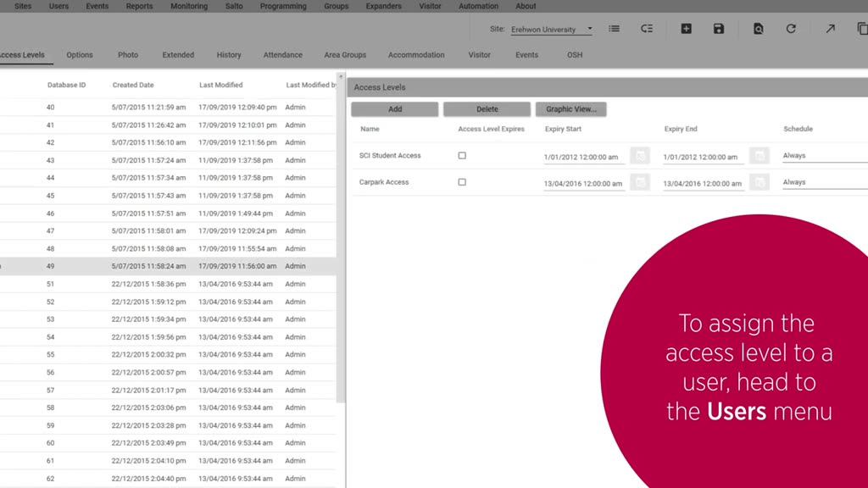Sort by Created Date column header
Viewport: 868px width, 488px height.
coord(133,85)
